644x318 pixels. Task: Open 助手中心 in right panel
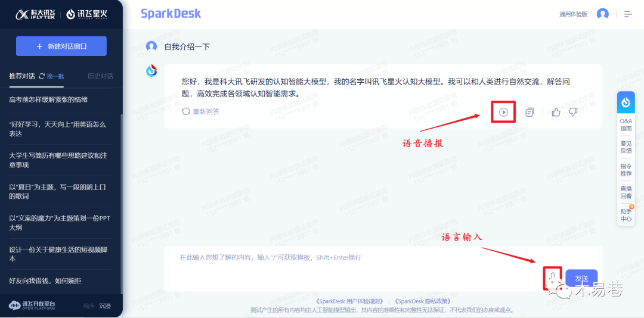coord(626,215)
